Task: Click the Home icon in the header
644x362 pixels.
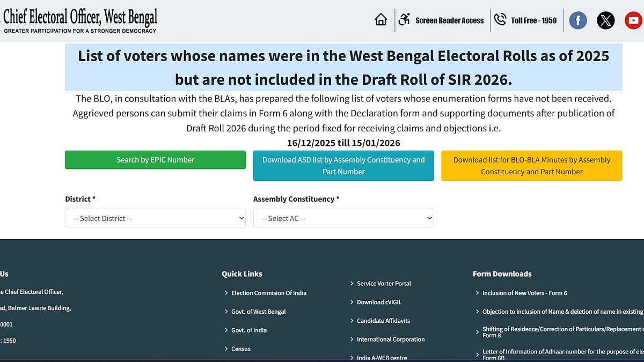Action: coord(381,19)
